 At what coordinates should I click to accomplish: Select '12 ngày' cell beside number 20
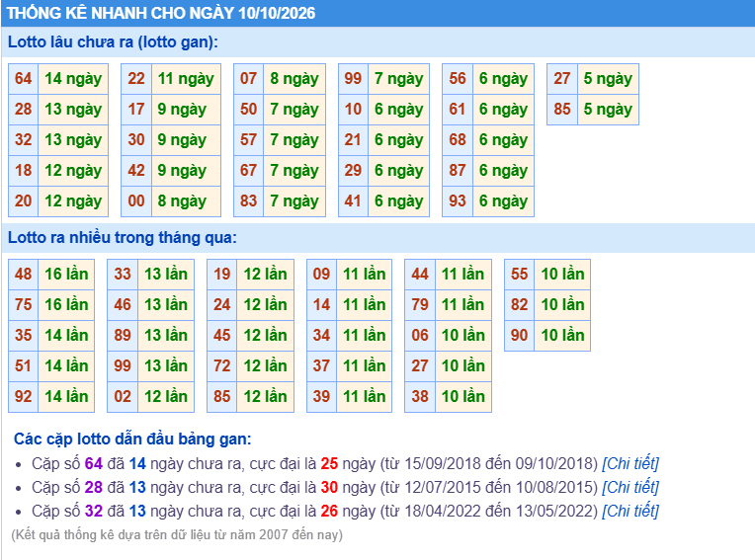73,201
